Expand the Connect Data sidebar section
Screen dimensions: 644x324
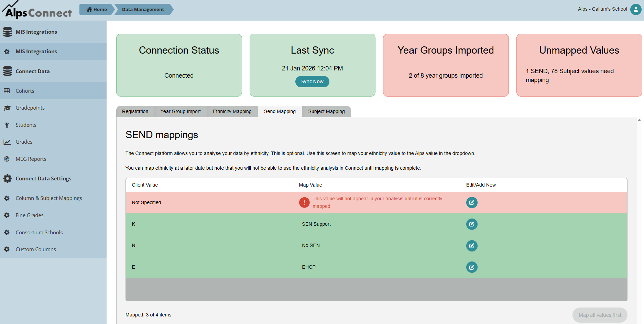click(33, 71)
